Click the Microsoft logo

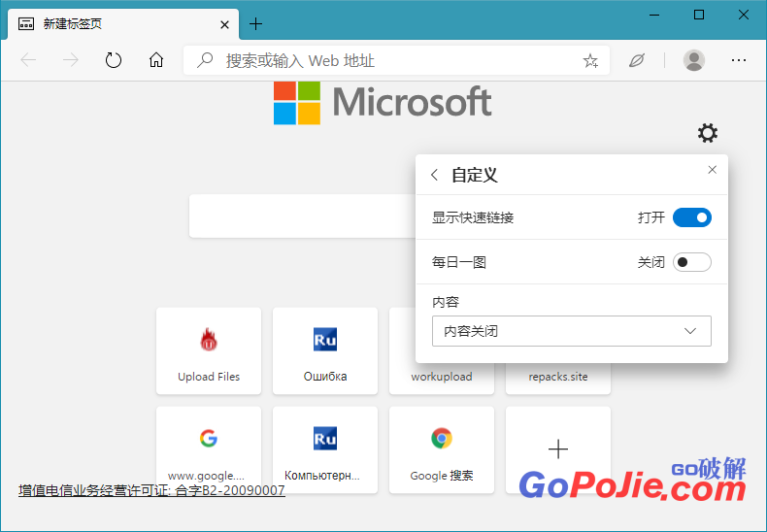tap(383, 103)
